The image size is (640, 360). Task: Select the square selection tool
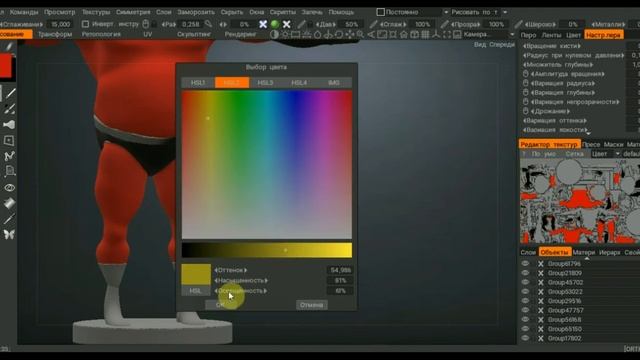click(x=9, y=141)
